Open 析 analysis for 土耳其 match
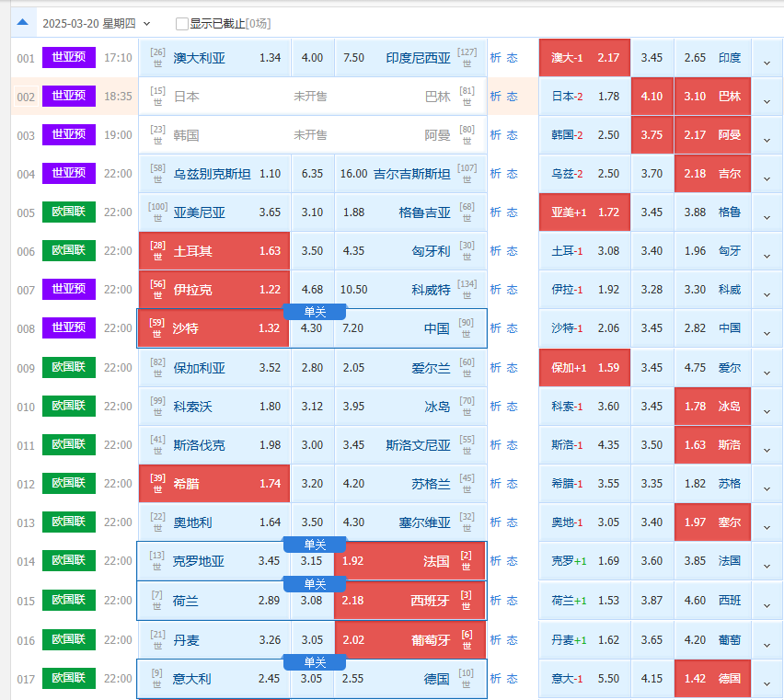The image size is (784, 700). tap(495, 251)
